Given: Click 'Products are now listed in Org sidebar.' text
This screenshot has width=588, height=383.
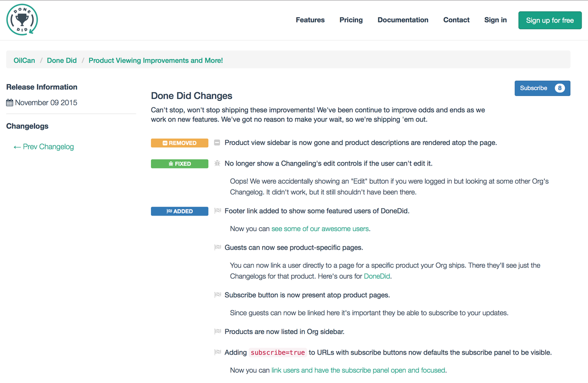Looking at the screenshot, I should [285, 332].
